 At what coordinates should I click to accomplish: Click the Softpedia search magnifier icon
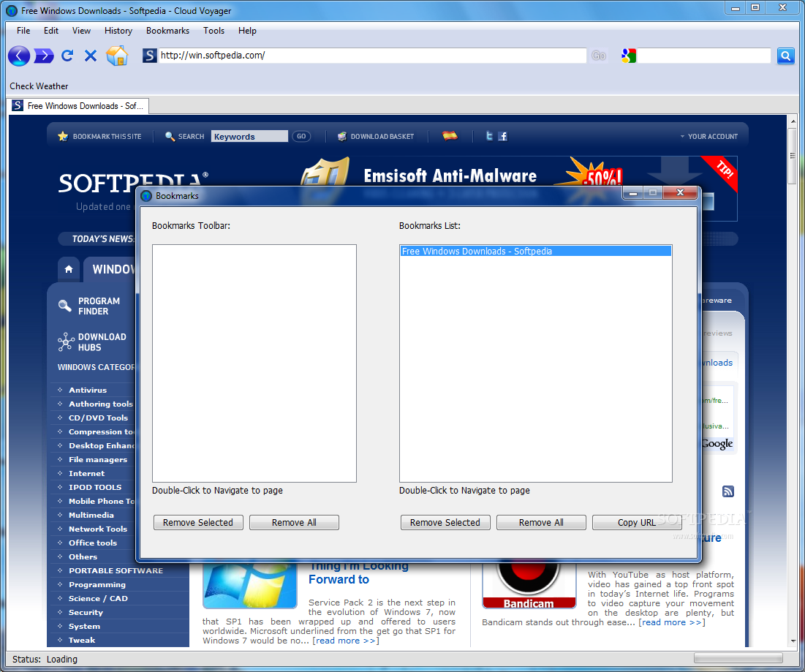coord(170,136)
